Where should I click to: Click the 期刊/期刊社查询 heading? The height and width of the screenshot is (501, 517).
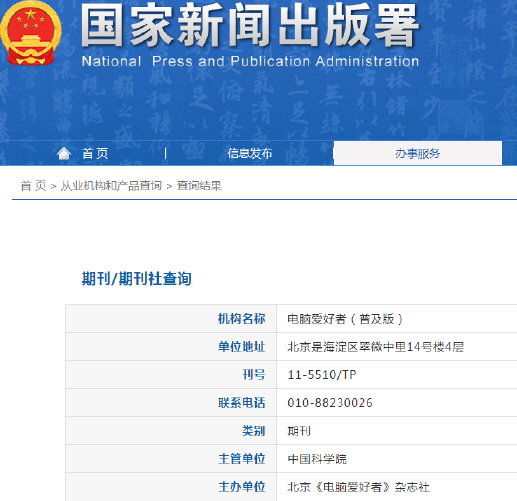pos(137,279)
